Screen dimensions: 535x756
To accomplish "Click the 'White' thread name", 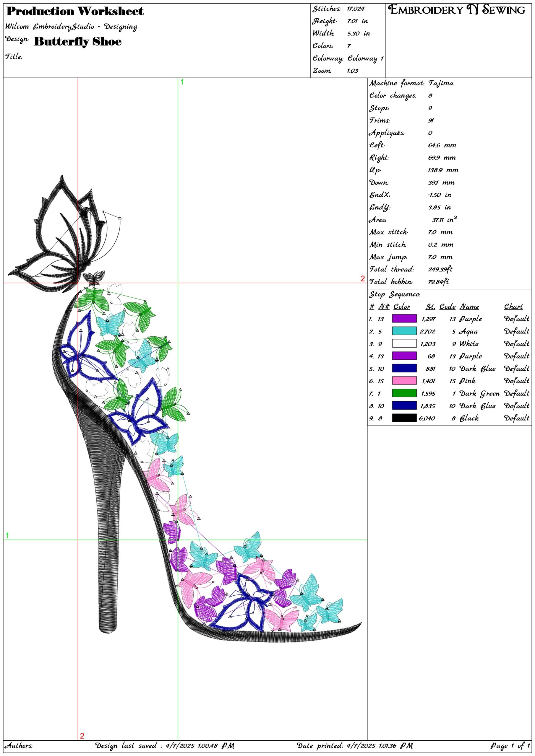I will 469,344.
